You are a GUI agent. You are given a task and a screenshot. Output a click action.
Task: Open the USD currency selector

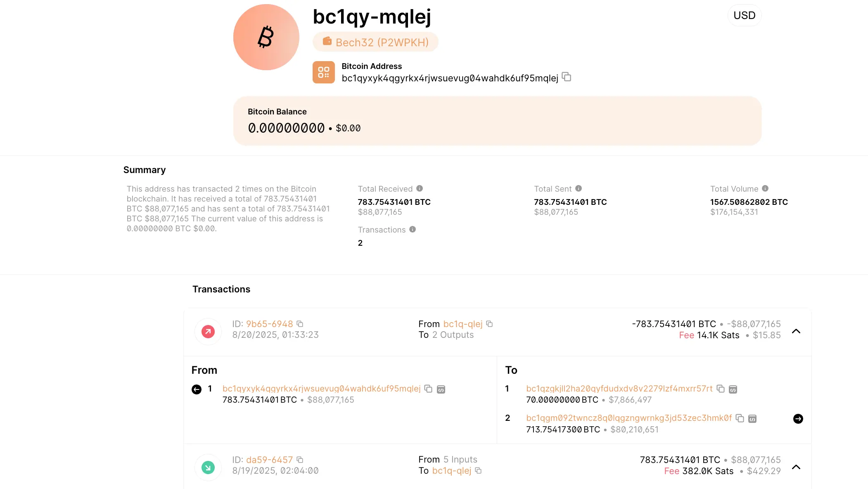click(744, 15)
